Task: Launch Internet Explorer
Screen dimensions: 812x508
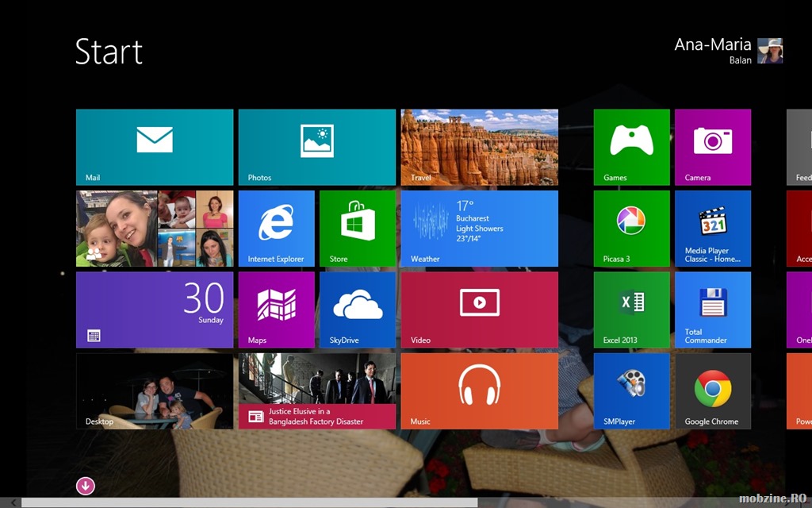Action: [277, 229]
